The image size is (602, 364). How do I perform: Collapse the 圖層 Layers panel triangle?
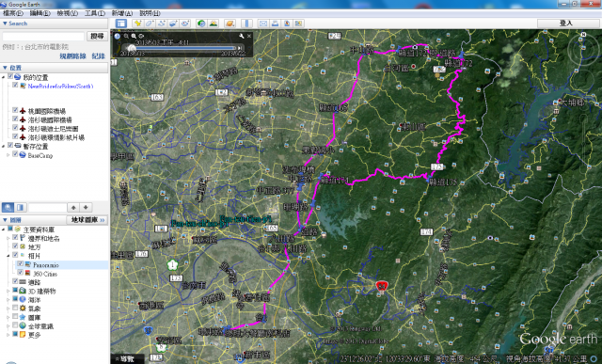point(5,220)
